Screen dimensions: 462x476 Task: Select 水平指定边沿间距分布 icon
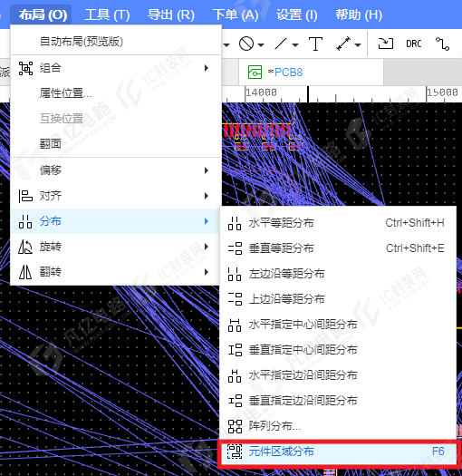235,375
